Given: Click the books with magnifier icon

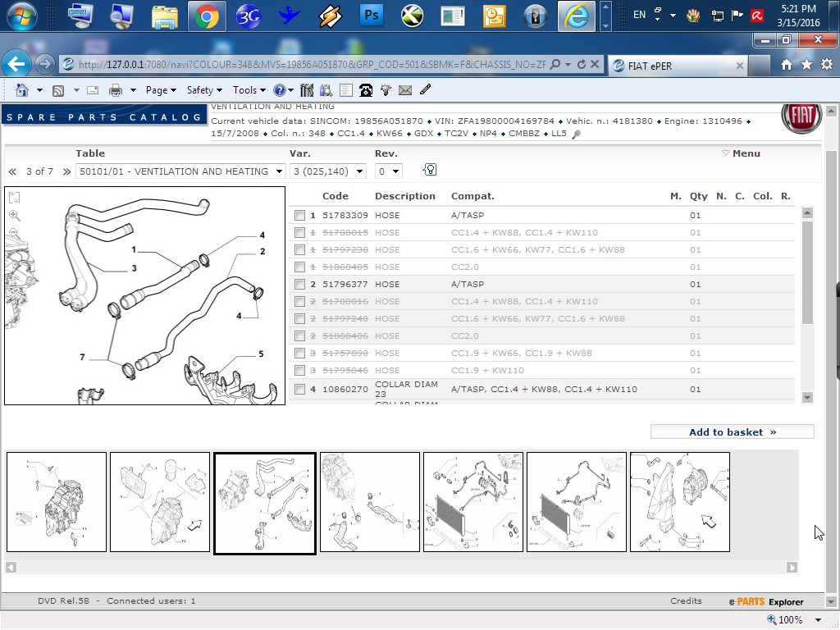Looking at the screenshot, I should (x=326, y=90).
